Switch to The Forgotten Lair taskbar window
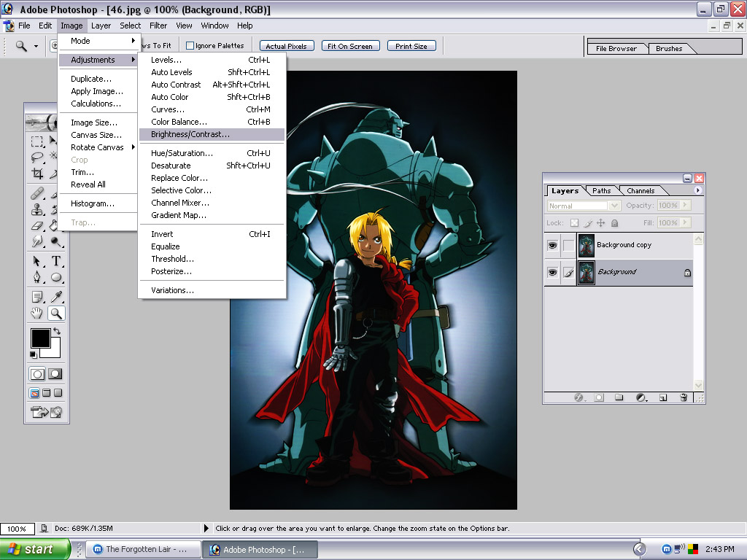The image size is (747, 560). tap(142, 549)
